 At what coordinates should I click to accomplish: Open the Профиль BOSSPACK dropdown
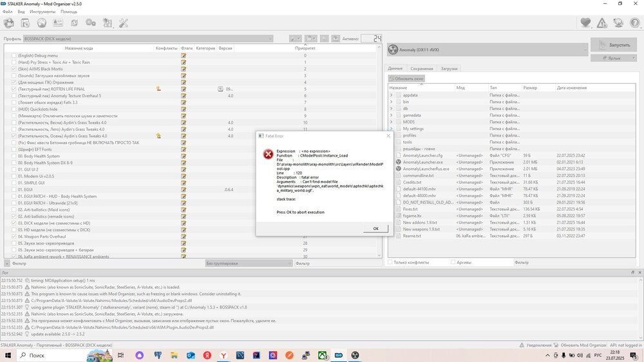148,39
